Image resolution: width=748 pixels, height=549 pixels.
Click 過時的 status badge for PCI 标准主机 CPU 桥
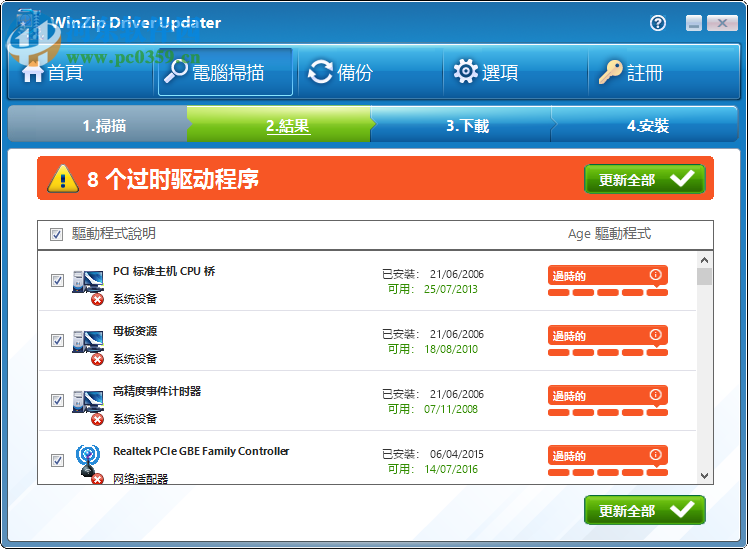608,276
